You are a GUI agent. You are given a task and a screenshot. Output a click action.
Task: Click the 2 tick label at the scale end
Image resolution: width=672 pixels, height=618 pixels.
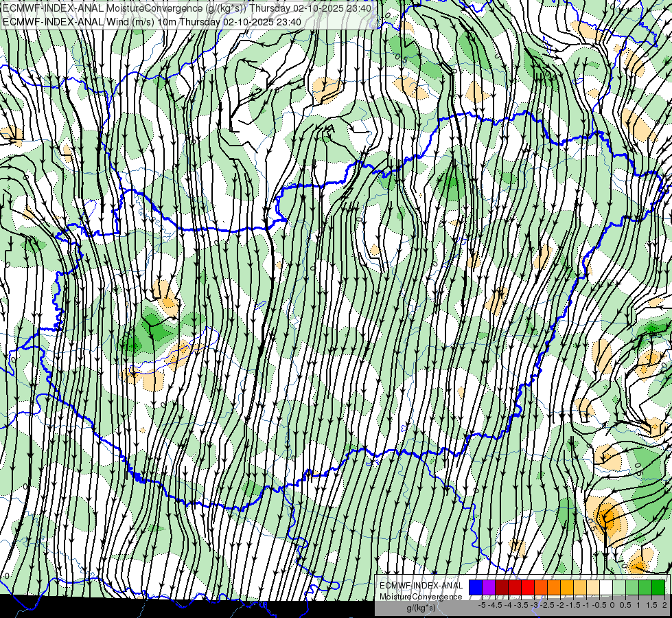(664, 605)
